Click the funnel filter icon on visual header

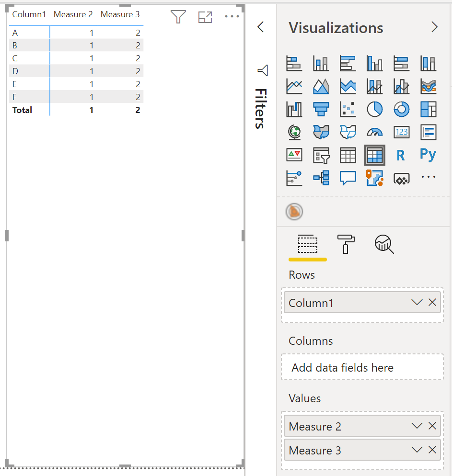pos(178,17)
